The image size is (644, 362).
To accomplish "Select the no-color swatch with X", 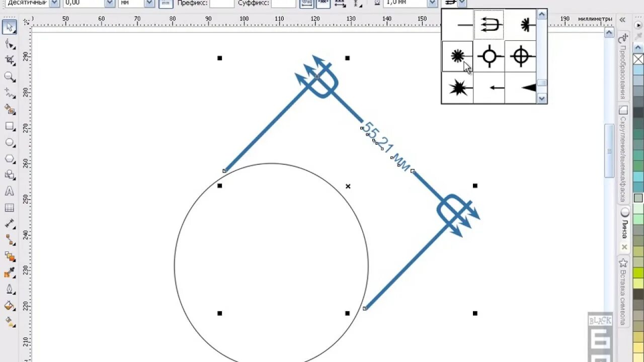I will 638,59.
